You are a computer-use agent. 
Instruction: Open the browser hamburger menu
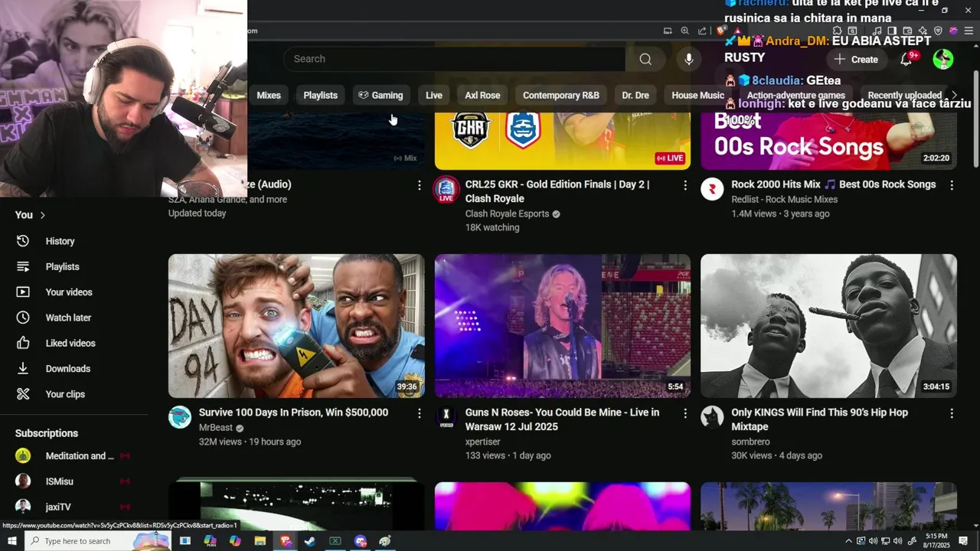[969, 31]
